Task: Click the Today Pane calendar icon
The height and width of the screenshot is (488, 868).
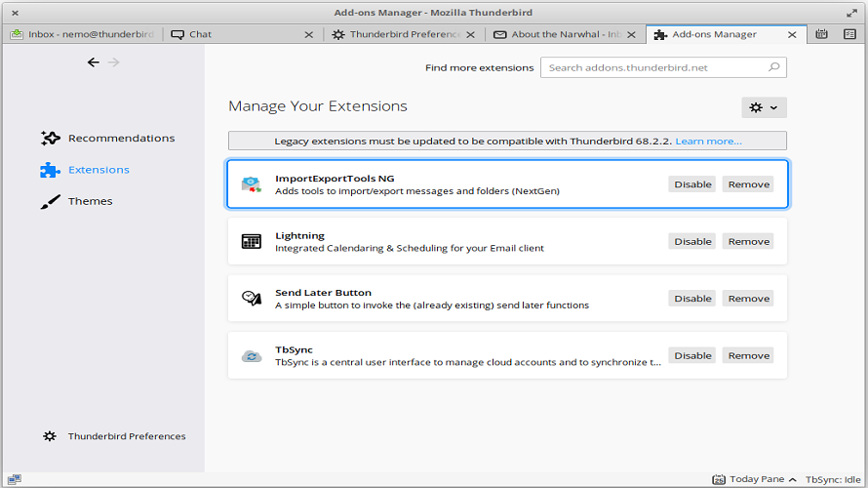Action: [719, 479]
